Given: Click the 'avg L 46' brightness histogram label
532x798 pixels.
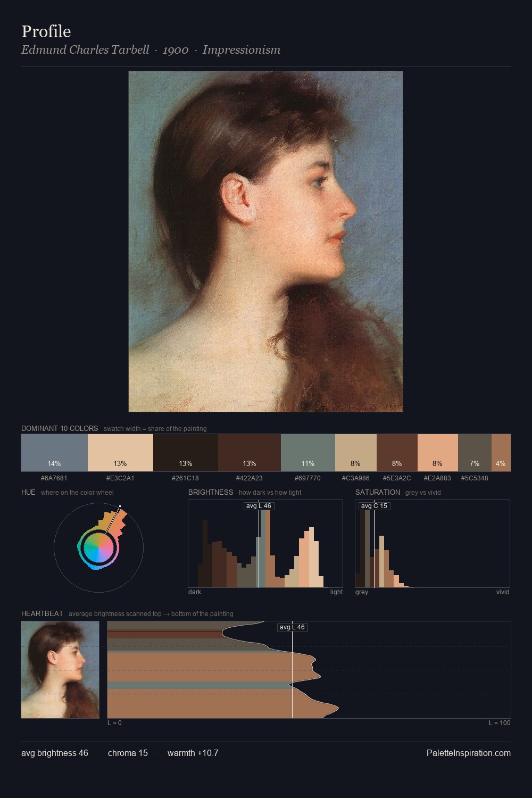Looking at the screenshot, I should pos(259,506).
